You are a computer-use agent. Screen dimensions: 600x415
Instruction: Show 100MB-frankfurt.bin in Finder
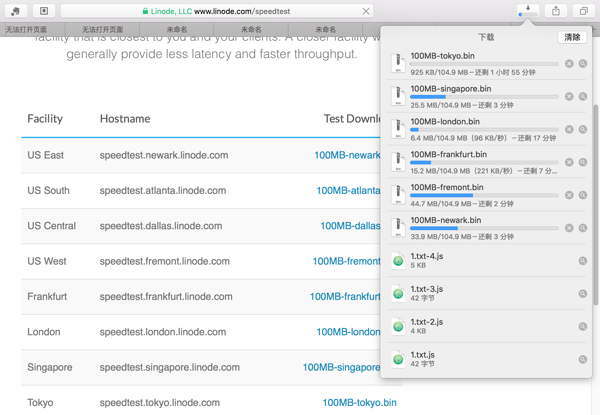click(582, 163)
